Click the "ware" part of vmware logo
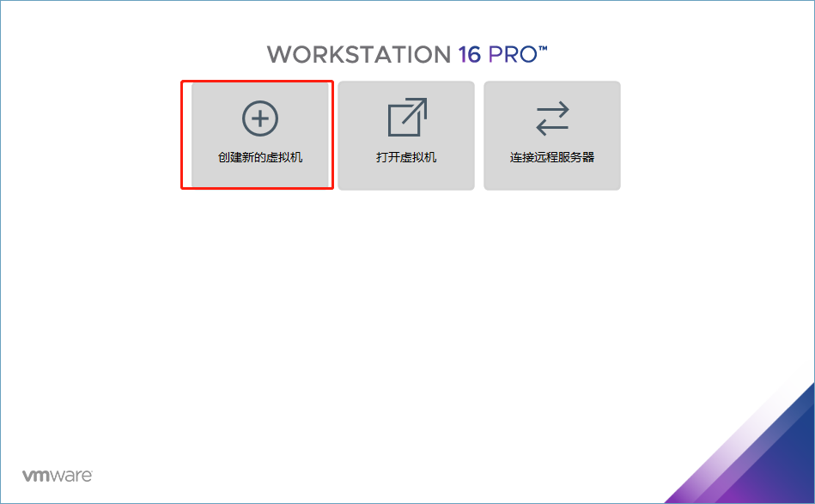This screenshot has height=504, width=815. point(72,476)
